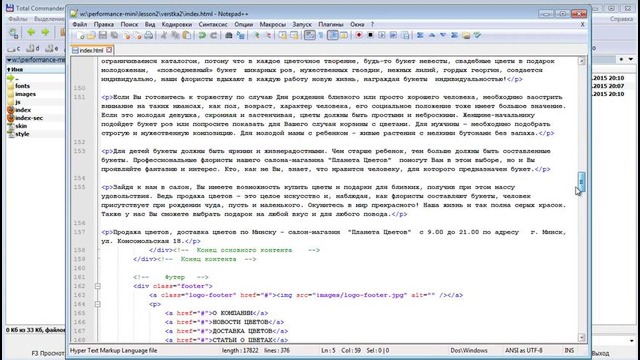Open the Синтаксис menu
This screenshot has width=640, height=360.
coord(213,24)
